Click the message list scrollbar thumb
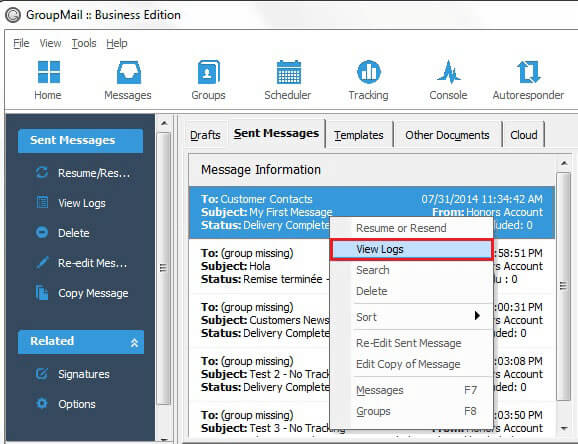578x444 pixels. click(563, 286)
